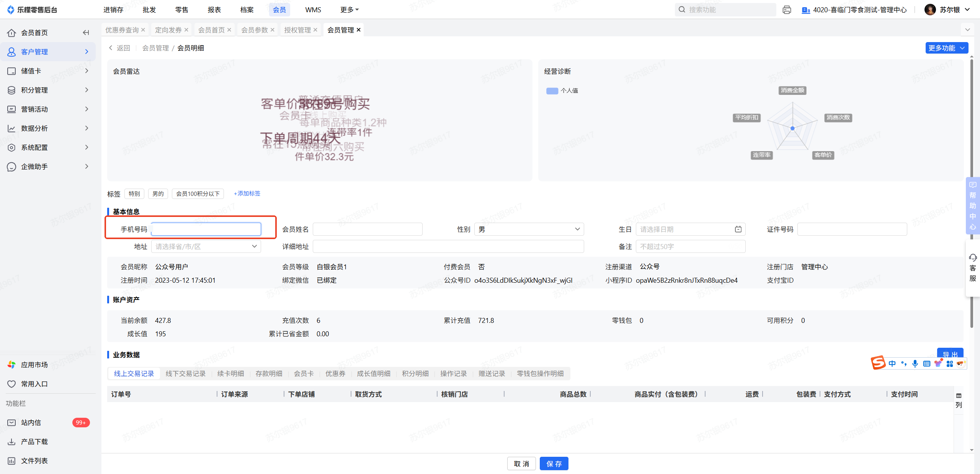Viewport: 980px width, 474px height.
Task: Toggle the 个人值 legend swatch
Action: [x=552, y=91]
